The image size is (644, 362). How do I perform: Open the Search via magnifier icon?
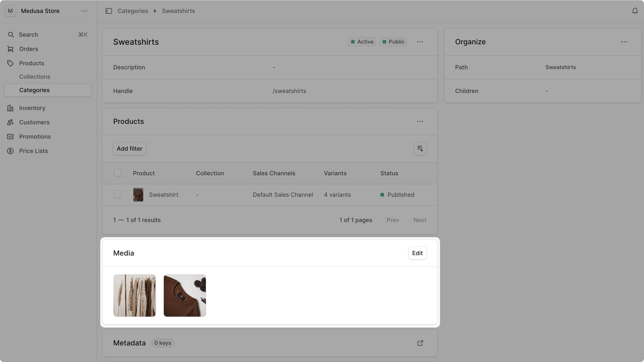[x=11, y=35]
